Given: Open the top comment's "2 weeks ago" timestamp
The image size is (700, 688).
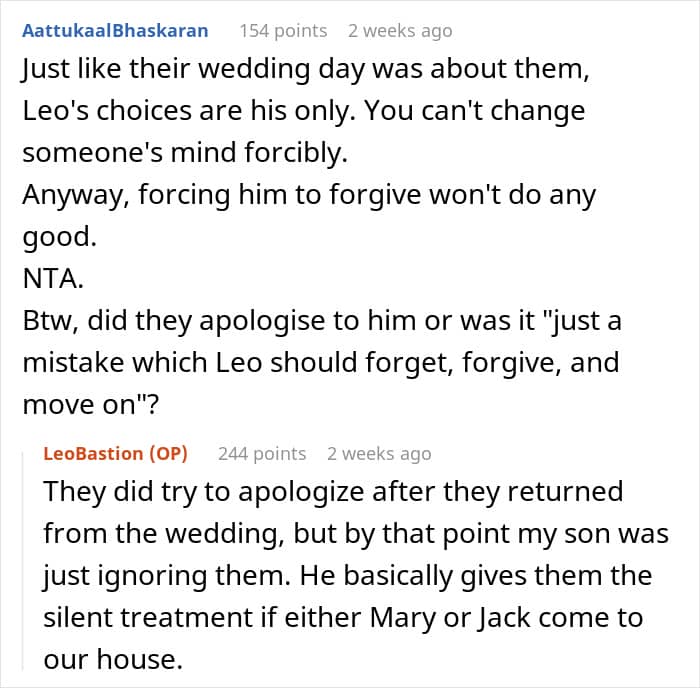Looking at the screenshot, I should 400,30.
